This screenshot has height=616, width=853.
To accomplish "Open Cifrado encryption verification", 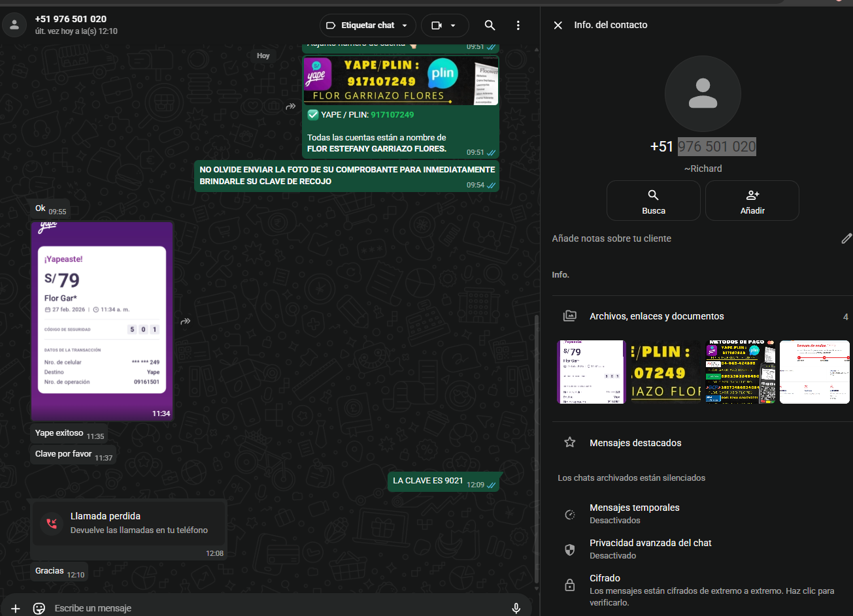I will (x=605, y=578).
